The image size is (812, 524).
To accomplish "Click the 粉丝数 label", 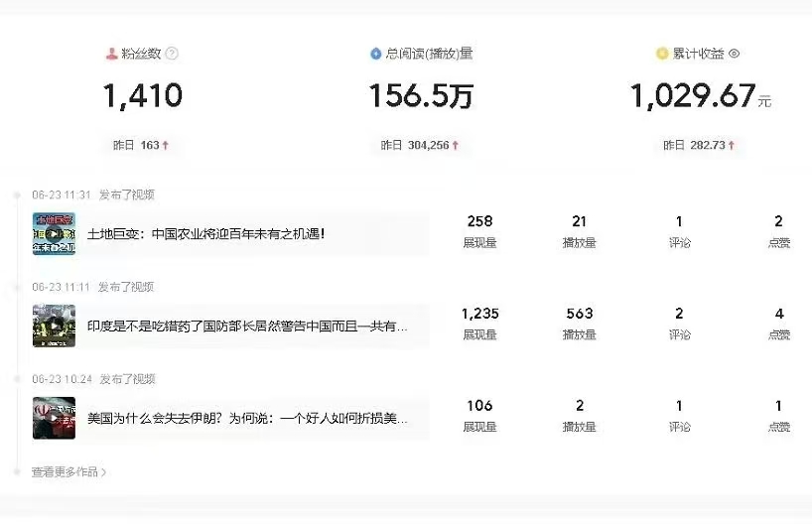I will coord(141,54).
